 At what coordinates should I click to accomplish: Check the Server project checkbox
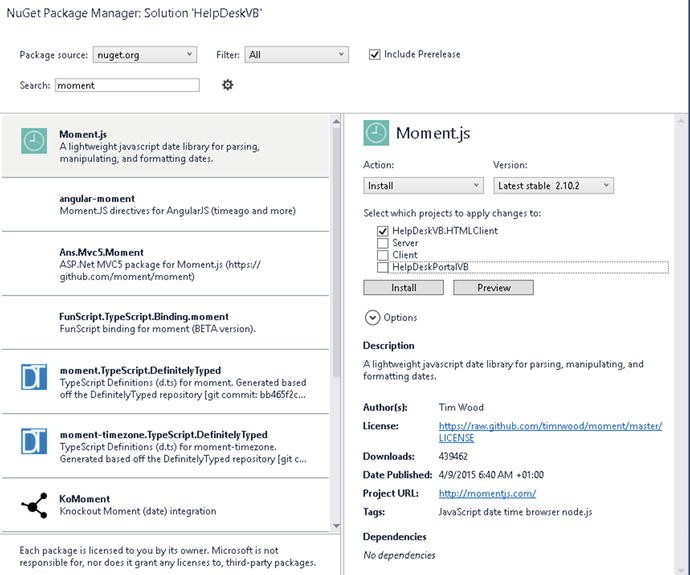pos(382,243)
